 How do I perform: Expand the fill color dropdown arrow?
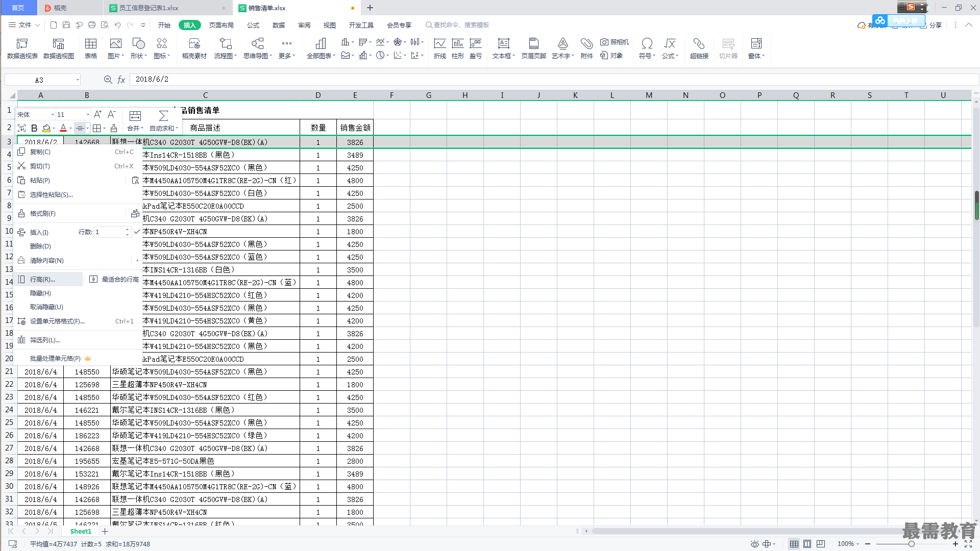tap(54, 129)
